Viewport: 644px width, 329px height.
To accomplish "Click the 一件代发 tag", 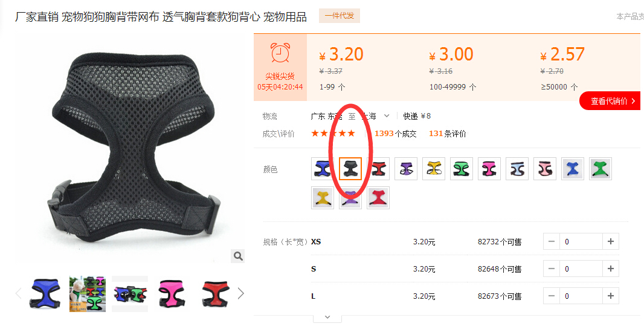I will click(x=340, y=16).
